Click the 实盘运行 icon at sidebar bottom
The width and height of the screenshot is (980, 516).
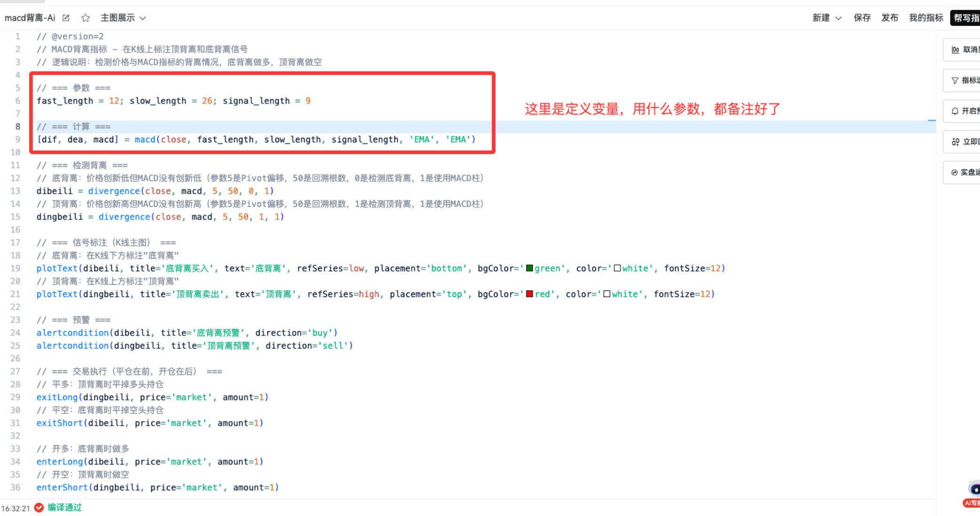point(954,172)
